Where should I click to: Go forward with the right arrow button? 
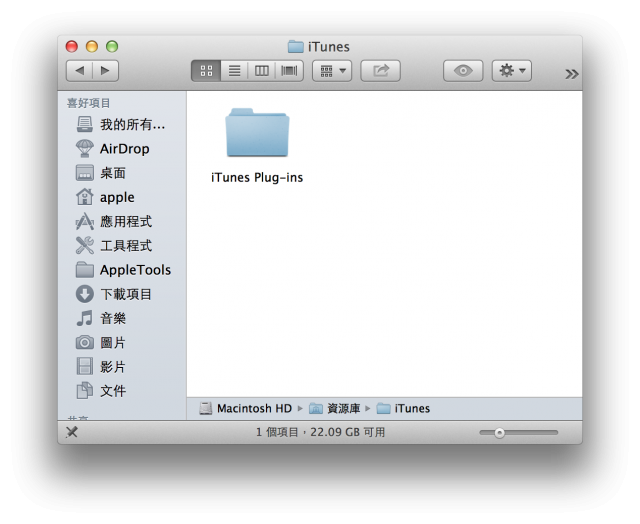[x=105, y=71]
